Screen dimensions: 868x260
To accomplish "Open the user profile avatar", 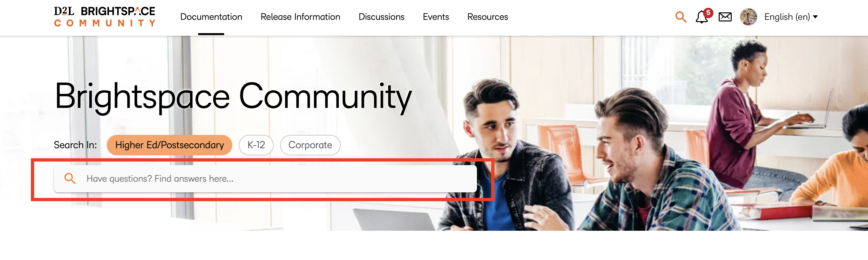I will [748, 17].
